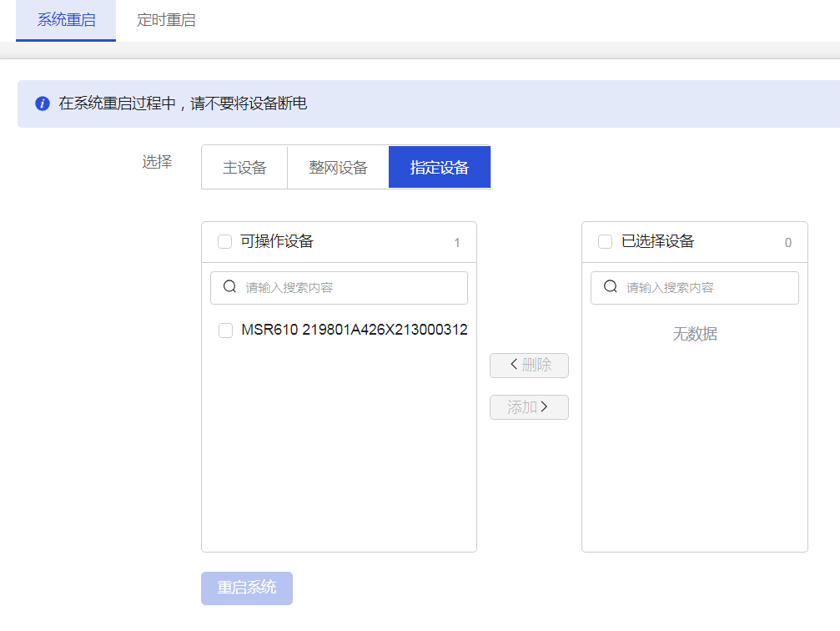Click the MSR610 219801A426X213000312 device name

click(354, 331)
